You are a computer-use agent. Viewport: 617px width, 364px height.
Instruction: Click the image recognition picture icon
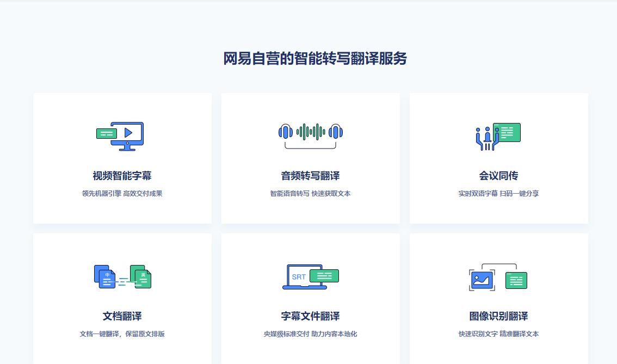click(498, 277)
